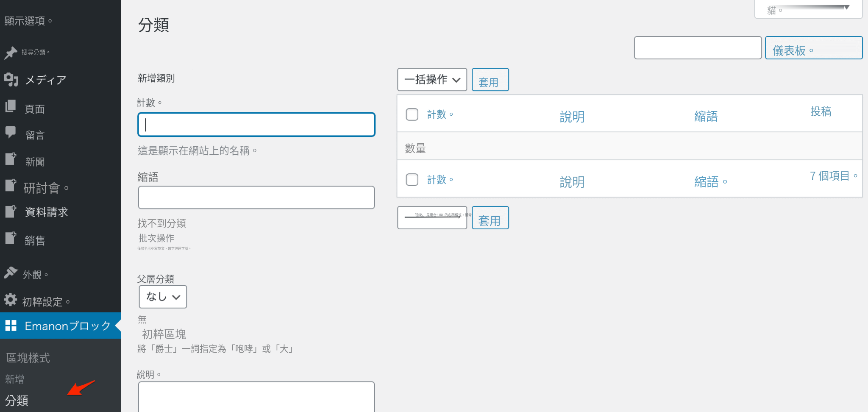Click the 外觀 appearance brush icon
The image size is (868, 412).
click(11, 272)
